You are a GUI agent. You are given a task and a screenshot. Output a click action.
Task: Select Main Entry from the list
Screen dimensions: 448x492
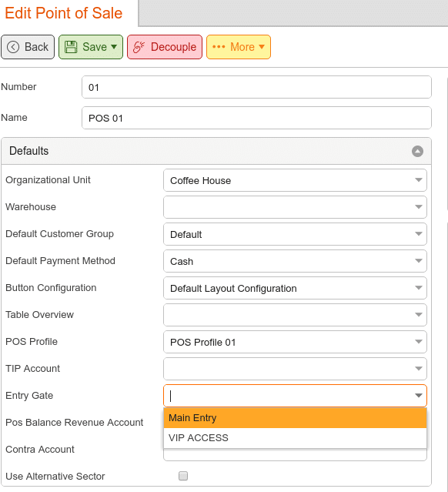tap(295, 418)
